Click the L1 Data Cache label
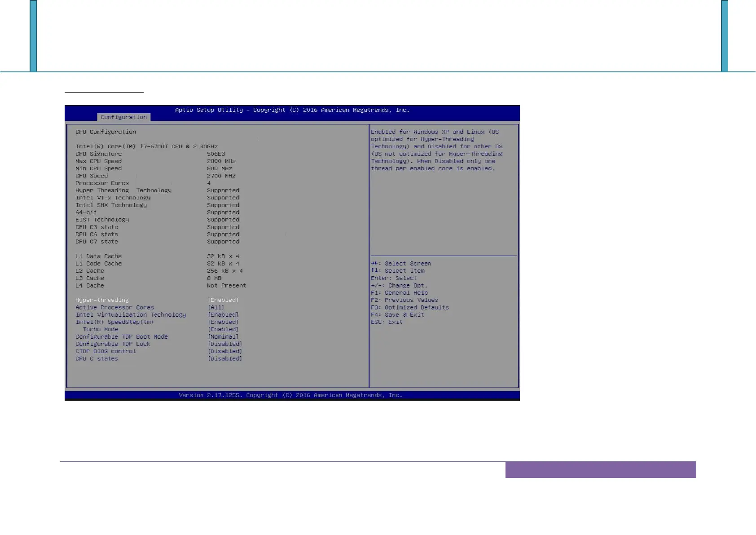The width and height of the screenshot is (756, 535). pyautogui.click(x=98, y=256)
